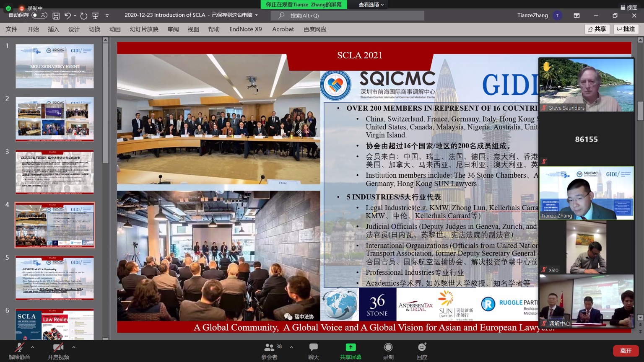Click the Redo icon in quick access toolbar

84,16
